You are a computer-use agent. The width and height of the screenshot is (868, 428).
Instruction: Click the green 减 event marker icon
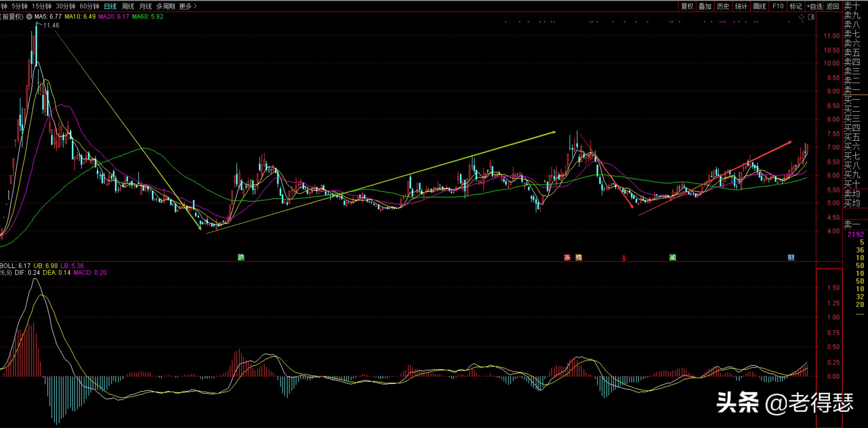pyautogui.click(x=672, y=257)
